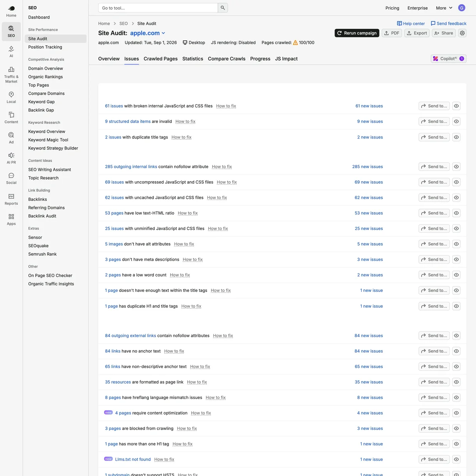Expand the More menu in header
Viewport: 476px width, 476px height.
[x=444, y=8]
